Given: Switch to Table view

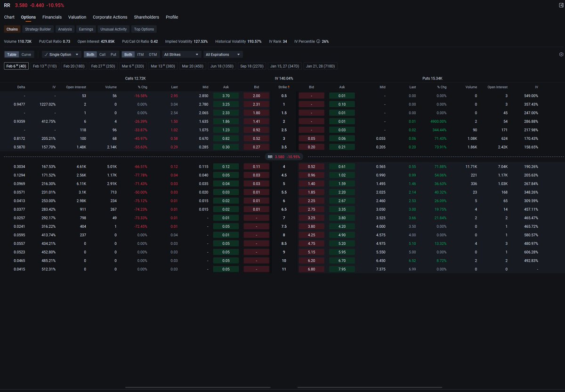Looking at the screenshot, I should (x=12, y=55).
